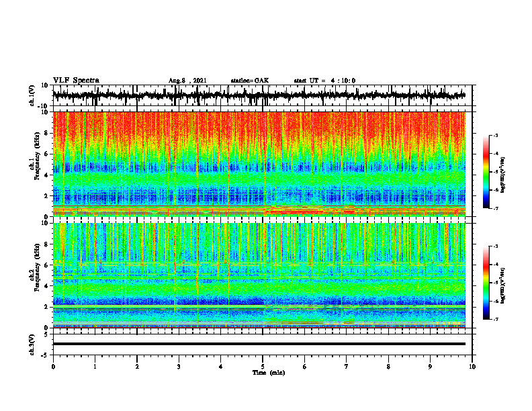Click the time-axis tick label 10 at the bottom
Image resolution: width=532 pixels, height=411 pixels.
[x=472, y=367]
